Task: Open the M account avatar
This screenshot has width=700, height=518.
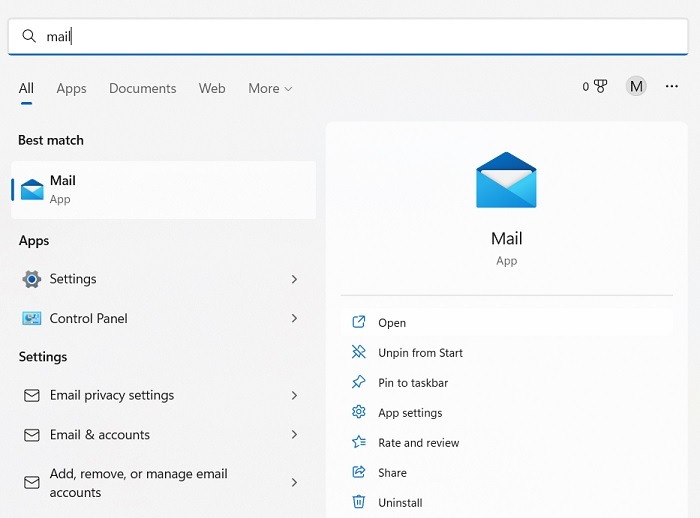Action: 636,86
